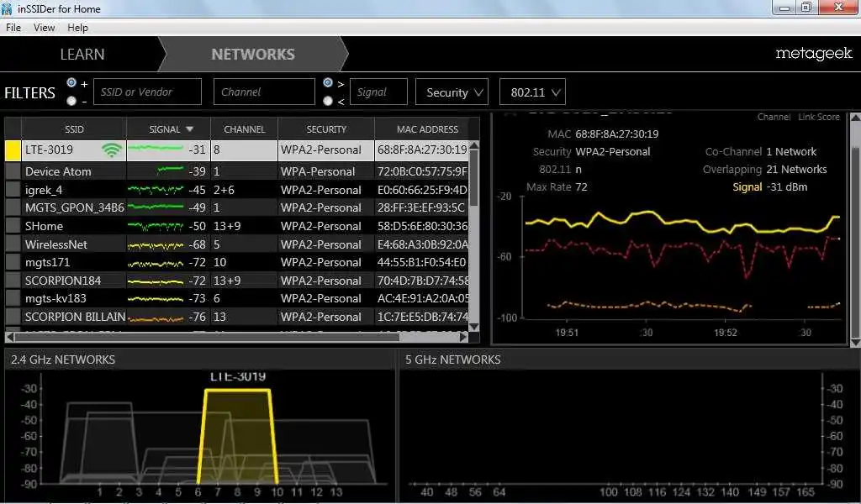Switch to the NETWORKS tab

click(253, 55)
